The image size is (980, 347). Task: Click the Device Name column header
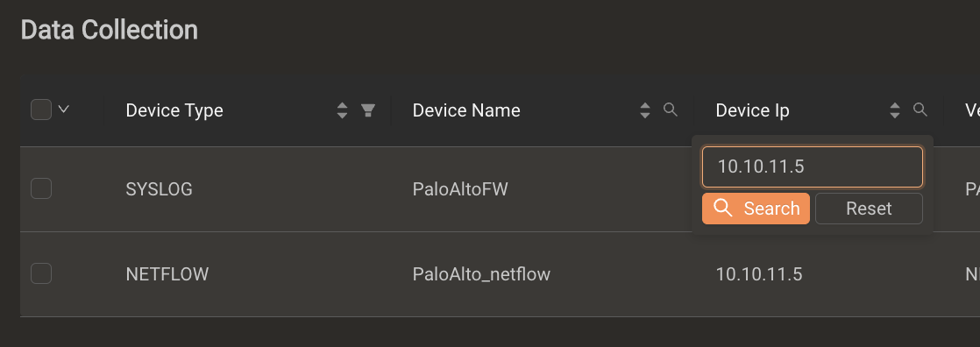tap(466, 110)
